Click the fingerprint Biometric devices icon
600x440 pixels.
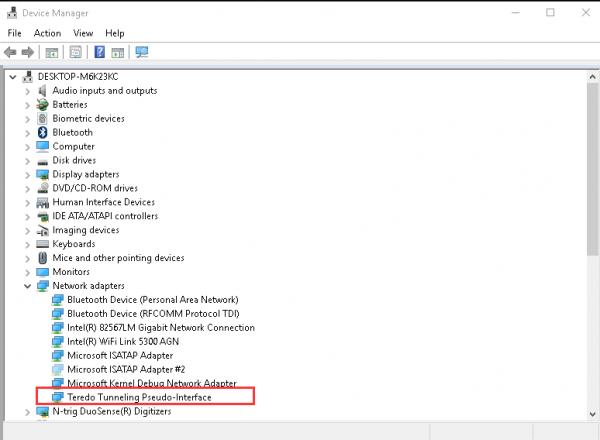click(x=42, y=119)
